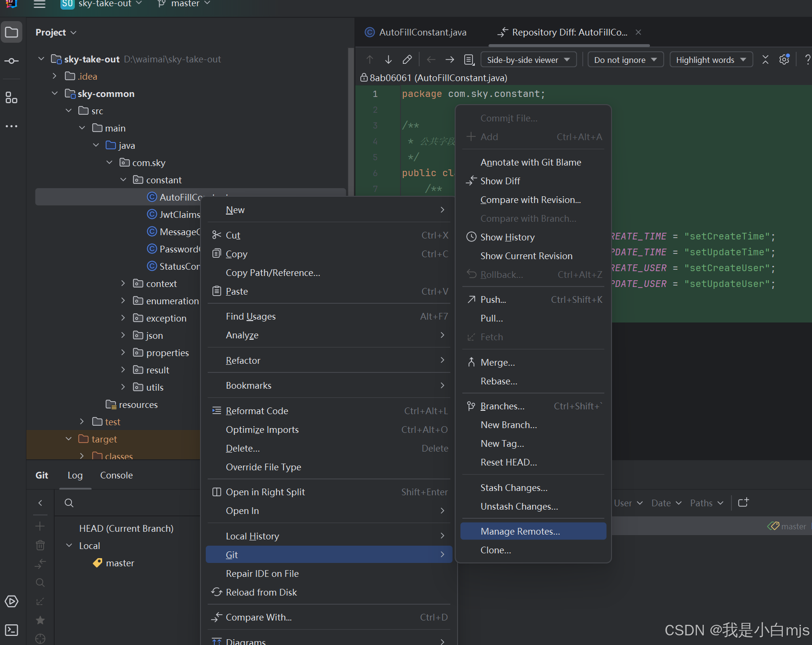
Task: Open the Highlight words dropdown
Action: (x=711, y=60)
